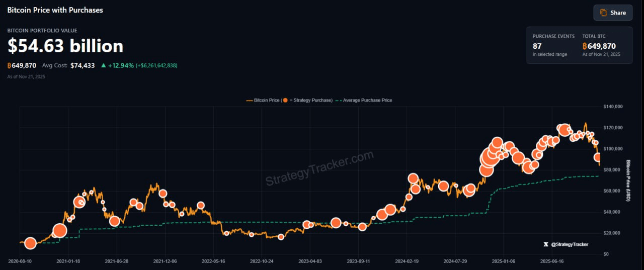Click Bitcoin symbol beside Avg Cost holdings

10,65
